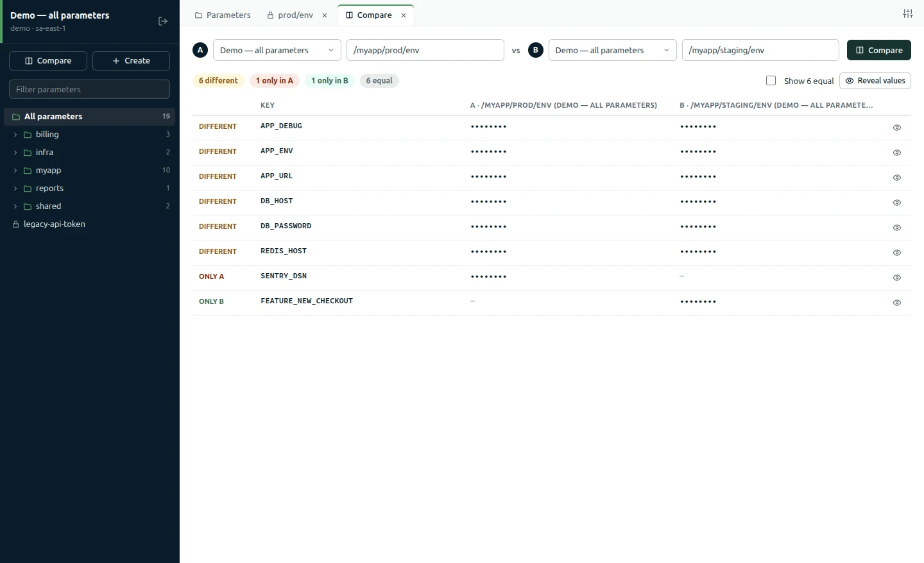Click the A badge circle
Screen dimensions: 924x563
coord(200,50)
